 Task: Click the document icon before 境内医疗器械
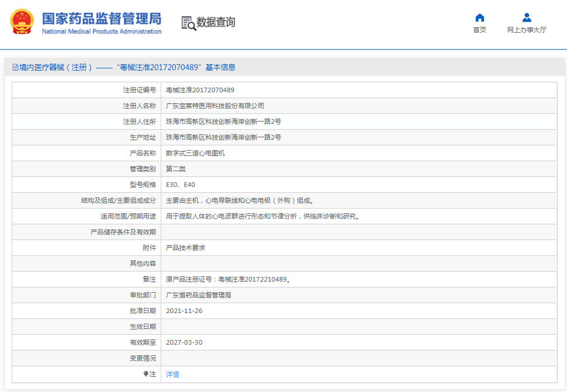[x=15, y=67]
